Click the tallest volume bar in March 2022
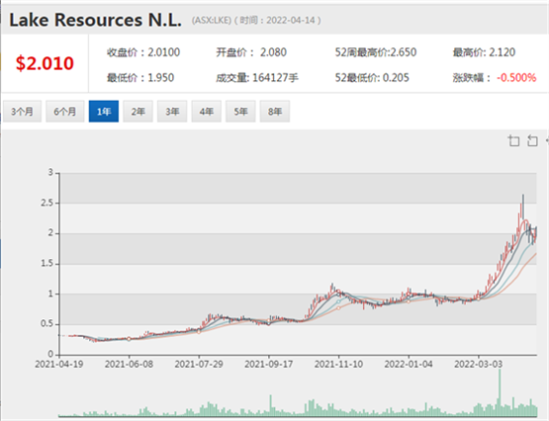This screenshot has height=421, width=549. point(500,392)
